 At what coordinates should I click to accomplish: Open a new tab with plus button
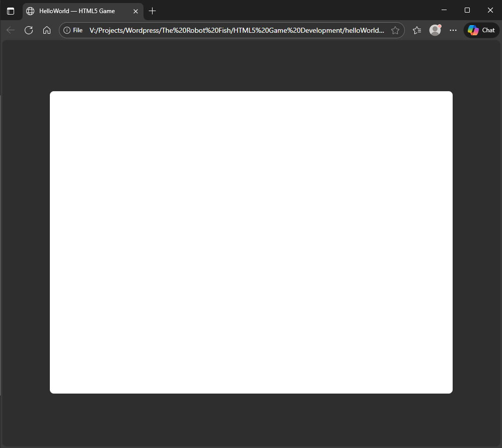coord(153,11)
